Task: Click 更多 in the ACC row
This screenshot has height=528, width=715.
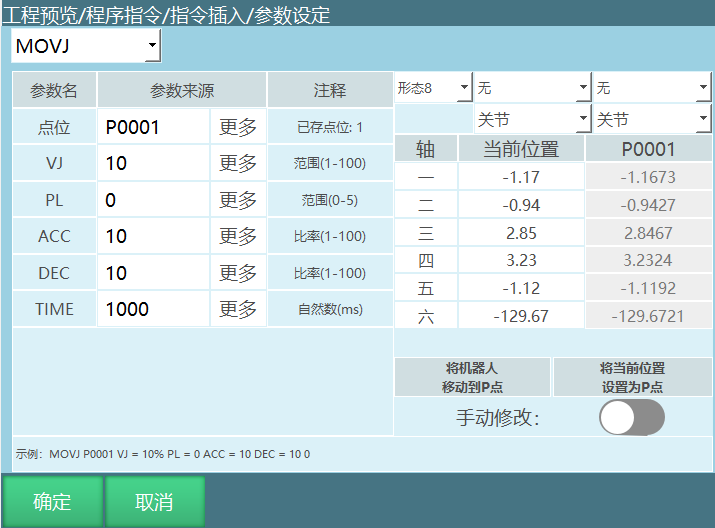Action: (238, 236)
